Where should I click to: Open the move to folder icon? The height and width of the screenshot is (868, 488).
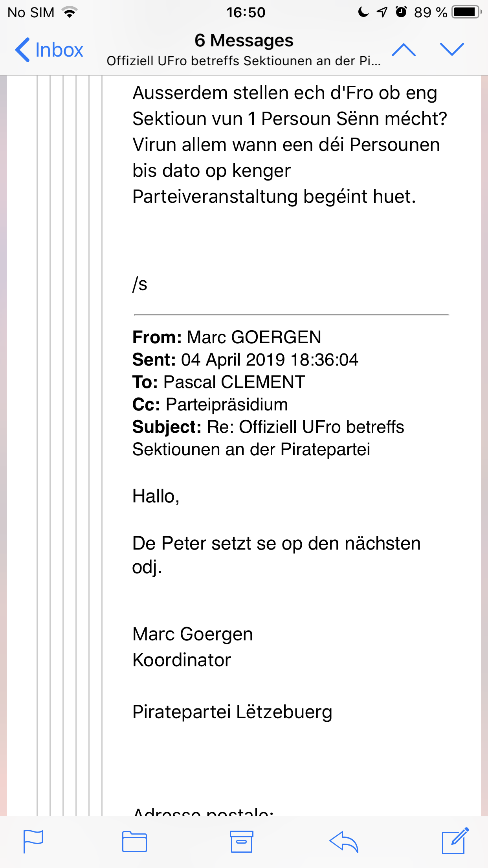(134, 842)
